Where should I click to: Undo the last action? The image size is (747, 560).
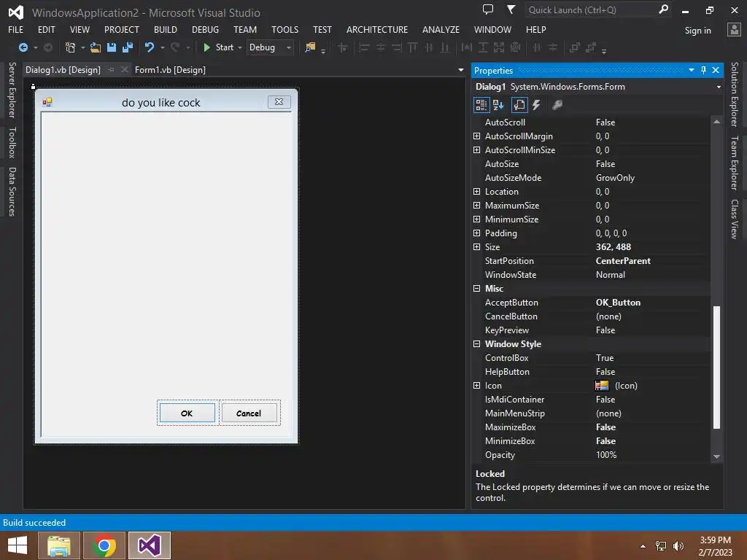(150, 47)
